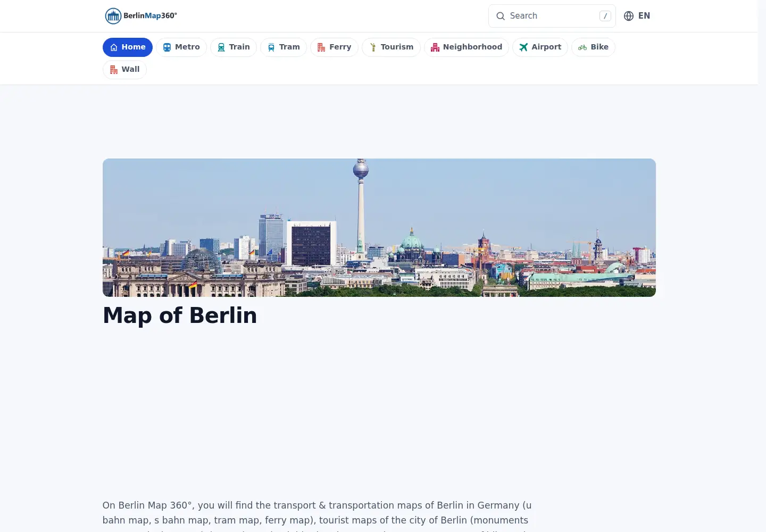Open the Metro maps section
The height and width of the screenshot is (532, 766).
(x=181, y=47)
